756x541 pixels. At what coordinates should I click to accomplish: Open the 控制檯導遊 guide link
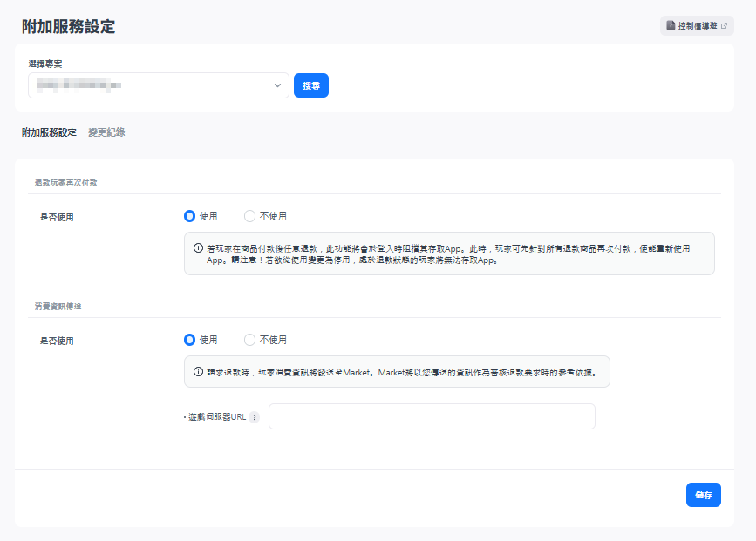click(697, 26)
